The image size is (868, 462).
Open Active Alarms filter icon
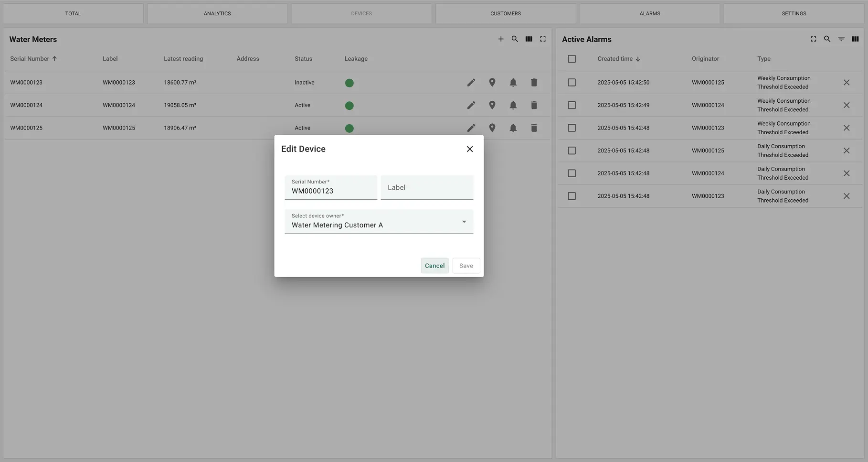pyautogui.click(x=841, y=39)
